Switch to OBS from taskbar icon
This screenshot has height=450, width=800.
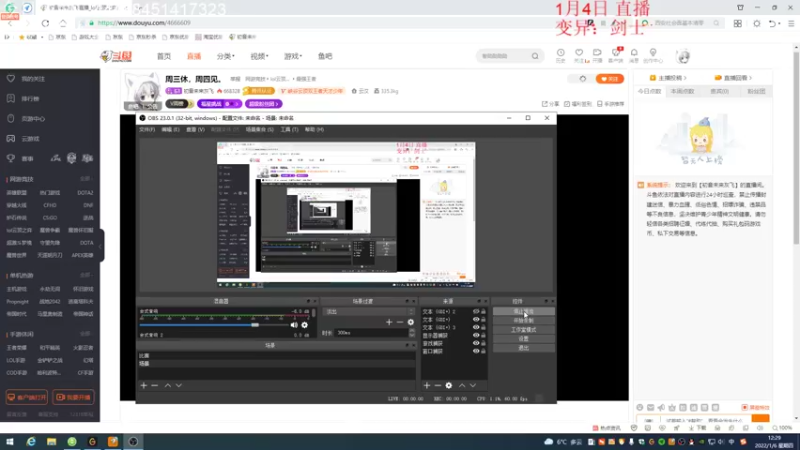[133, 441]
